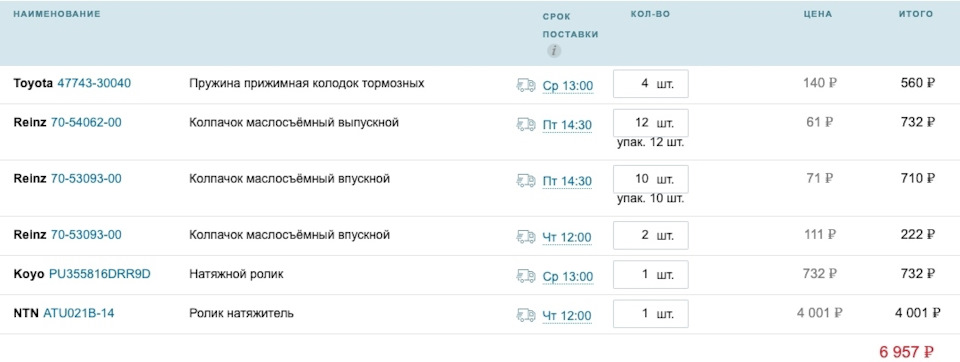Click the quantity field showing 2 шт.

(x=651, y=235)
